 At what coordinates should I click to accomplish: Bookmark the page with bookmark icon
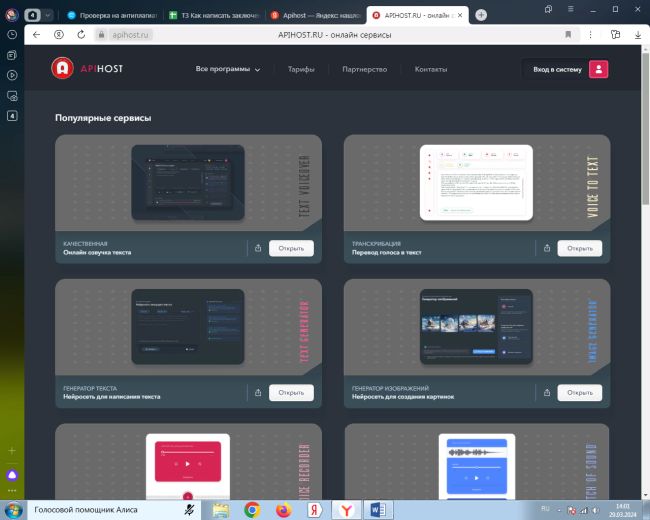tap(568, 35)
